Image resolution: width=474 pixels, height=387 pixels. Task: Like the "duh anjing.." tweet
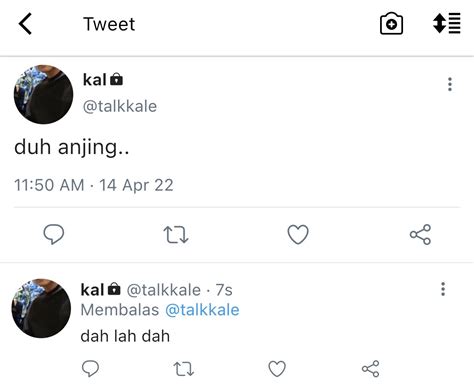[x=298, y=234]
